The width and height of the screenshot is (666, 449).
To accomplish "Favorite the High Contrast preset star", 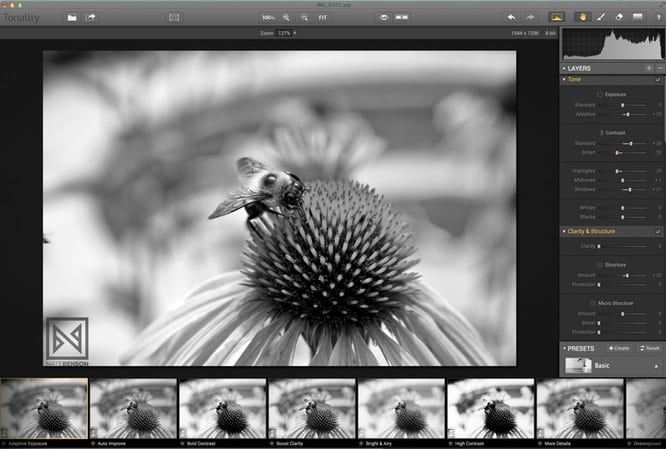I will coord(450,443).
